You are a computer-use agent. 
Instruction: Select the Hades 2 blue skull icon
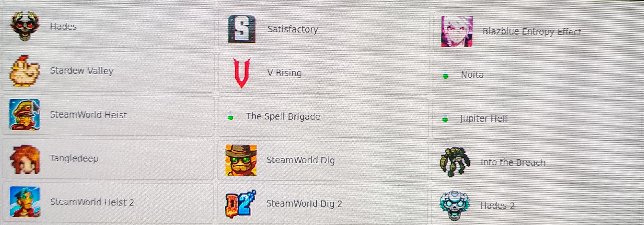click(454, 206)
